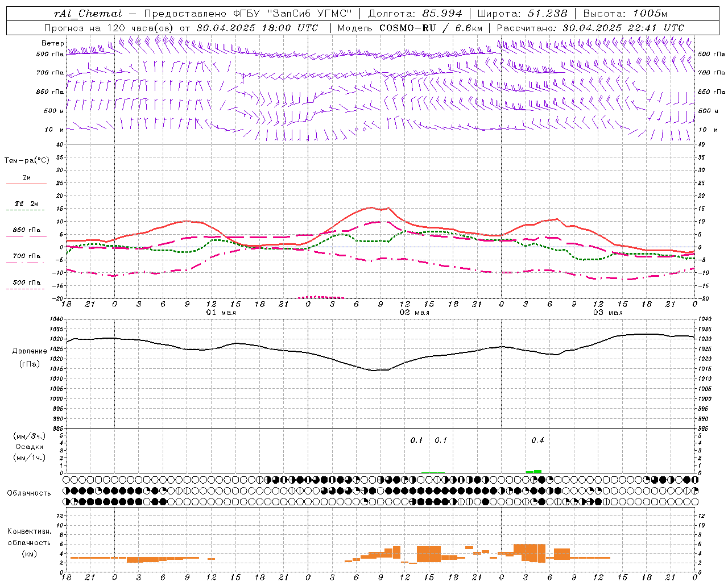Click the '0.4' precipitation amount value
Screen dimensions: 728x582
537,440
